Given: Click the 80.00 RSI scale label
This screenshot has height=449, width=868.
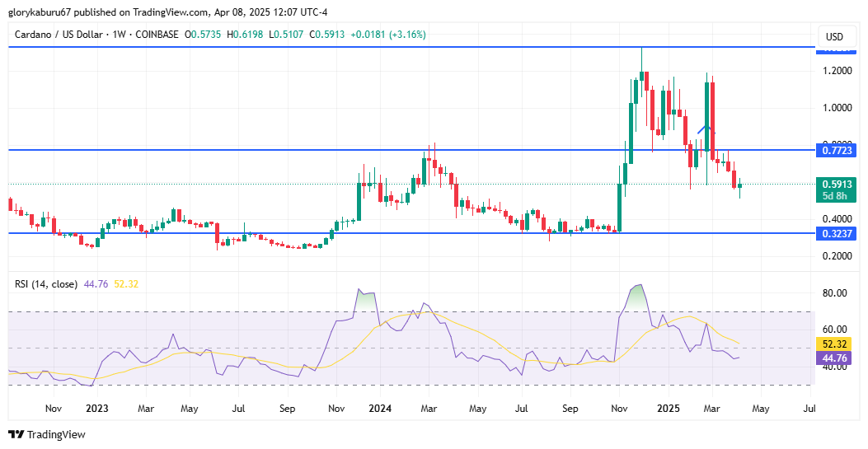Looking at the screenshot, I should point(834,293).
